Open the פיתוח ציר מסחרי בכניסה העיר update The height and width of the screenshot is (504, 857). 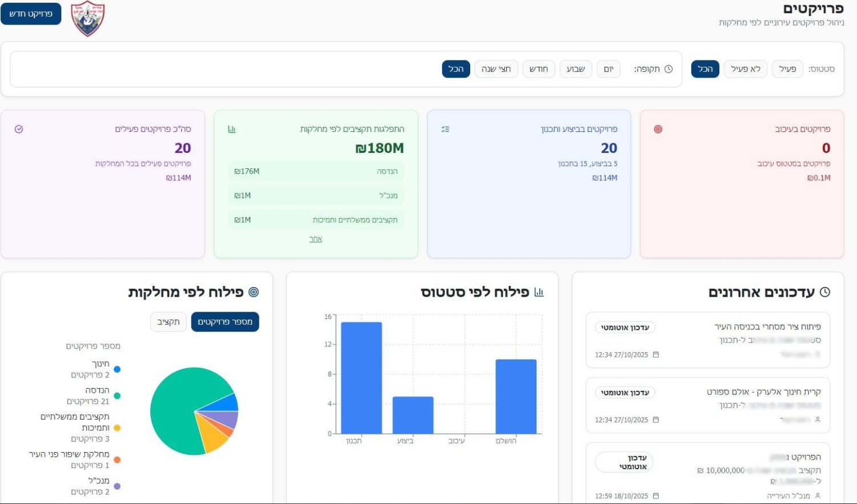[767, 326]
